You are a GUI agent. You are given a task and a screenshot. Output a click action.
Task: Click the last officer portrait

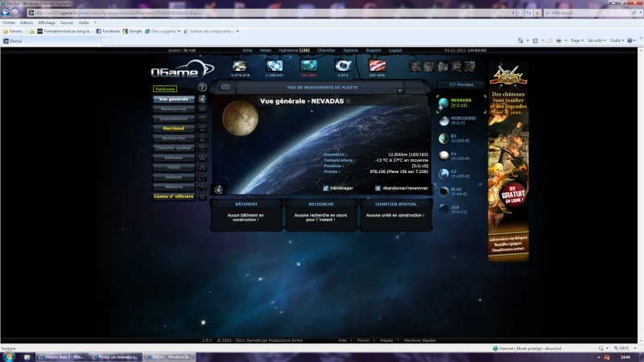click(470, 66)
